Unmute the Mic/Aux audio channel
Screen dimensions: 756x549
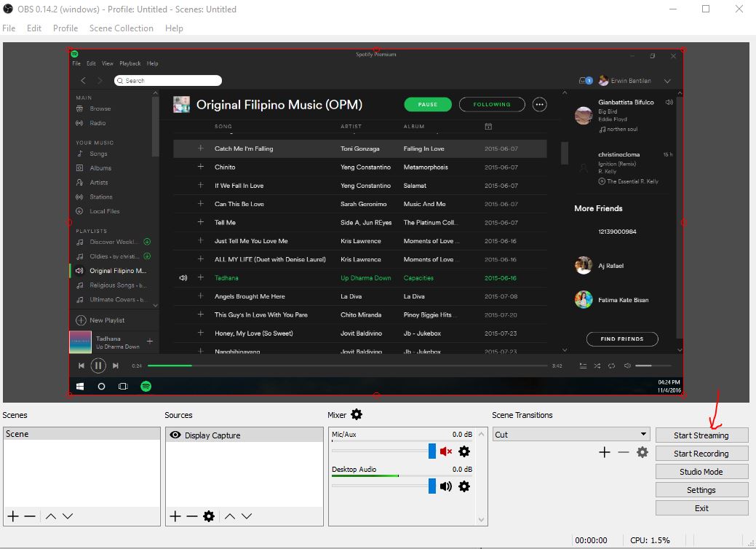446,451
